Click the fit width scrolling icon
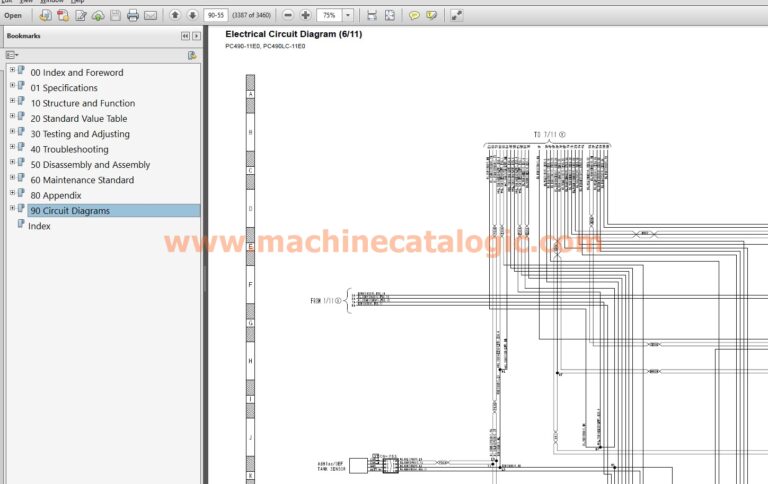The height and width of the screenshot is (484, 768). (372, 15)
